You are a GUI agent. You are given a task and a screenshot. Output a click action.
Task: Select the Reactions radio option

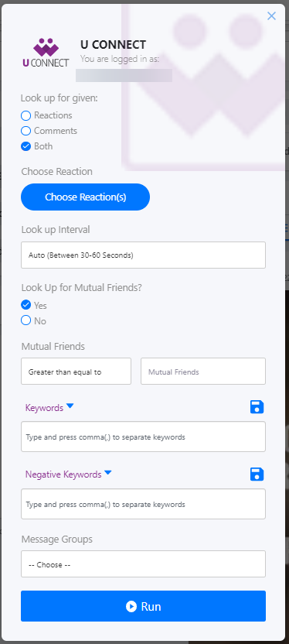[25, 115]
